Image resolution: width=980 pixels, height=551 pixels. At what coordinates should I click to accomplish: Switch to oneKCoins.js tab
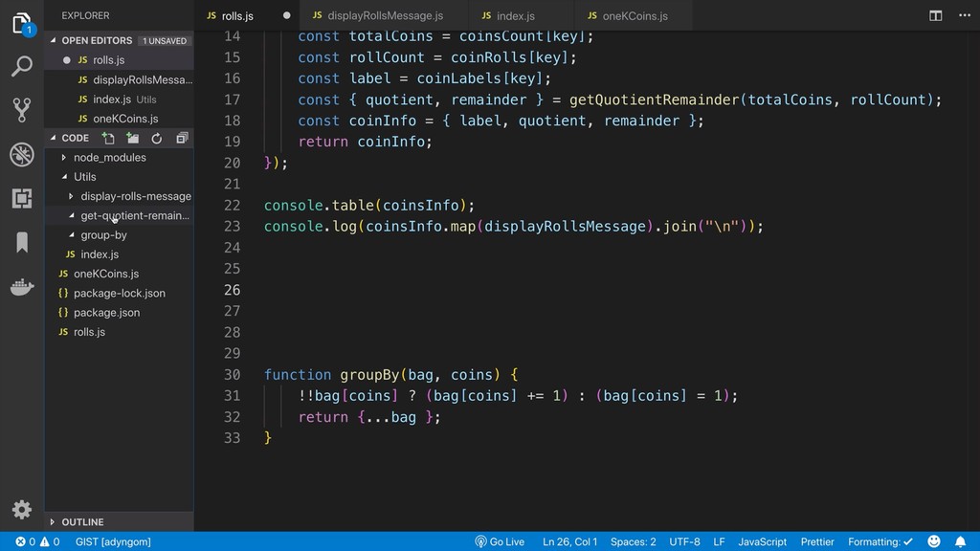point(635,15)
